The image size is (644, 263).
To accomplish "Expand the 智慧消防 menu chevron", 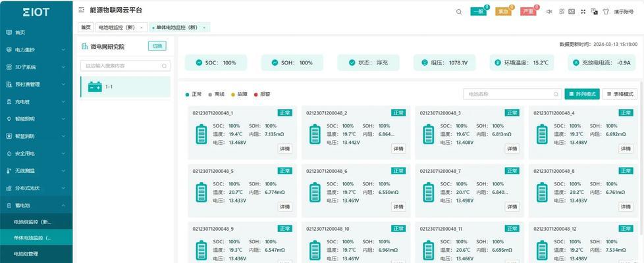I will pos(63,136).
